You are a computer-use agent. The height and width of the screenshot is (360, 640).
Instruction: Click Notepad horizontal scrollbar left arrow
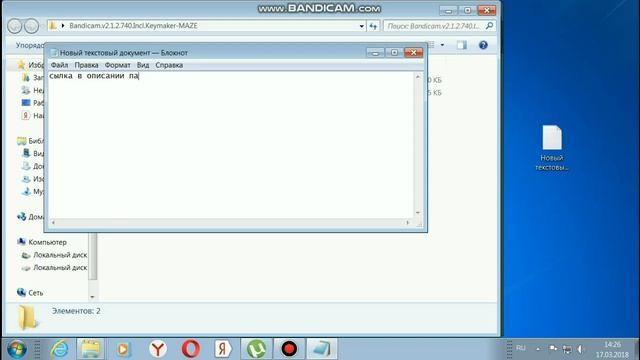53,223
